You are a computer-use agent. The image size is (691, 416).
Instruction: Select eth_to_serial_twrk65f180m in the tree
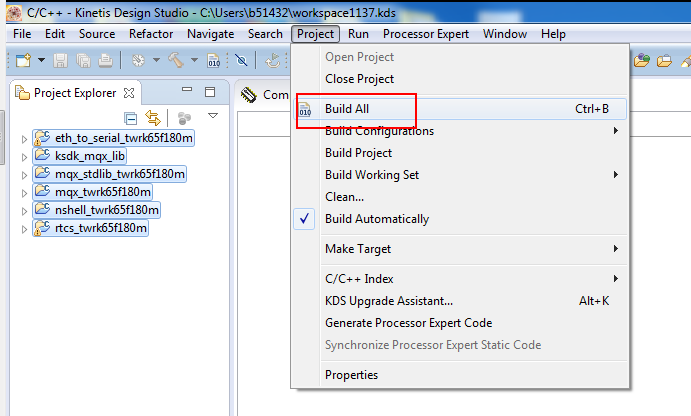(x=113, y=138)
